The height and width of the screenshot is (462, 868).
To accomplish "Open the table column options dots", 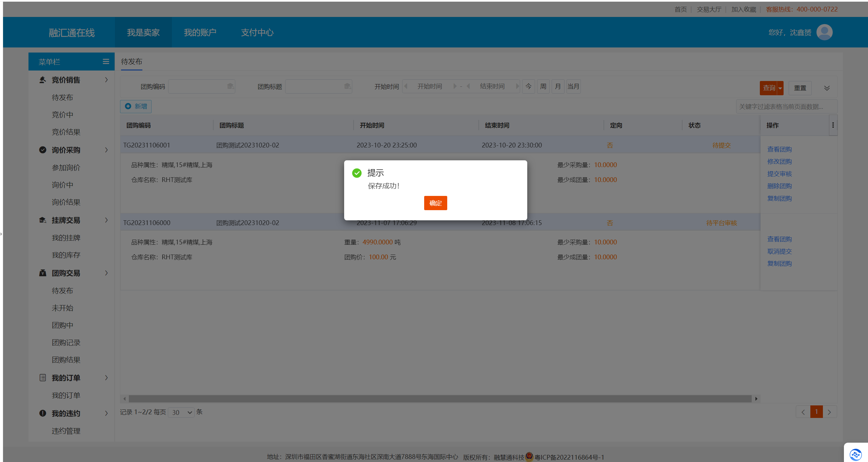I will [833, 125].
